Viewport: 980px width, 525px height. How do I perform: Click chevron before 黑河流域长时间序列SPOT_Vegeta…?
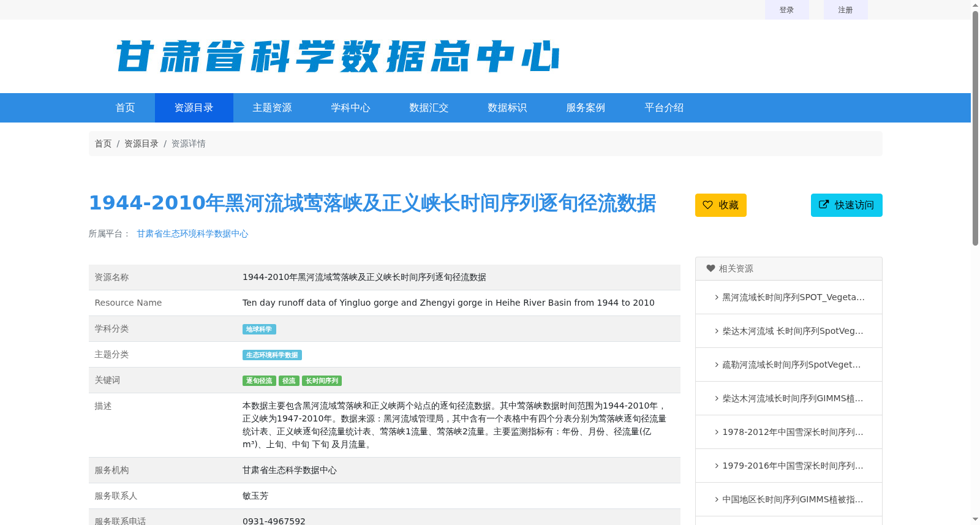click(x=717, y=297)
